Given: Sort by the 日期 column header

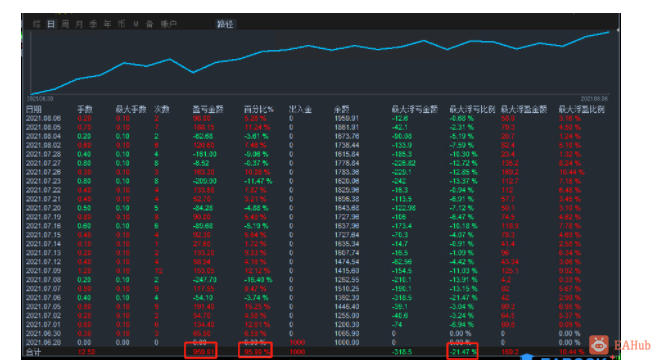Looking at the screenshot, I should click(x=34, y=109).
